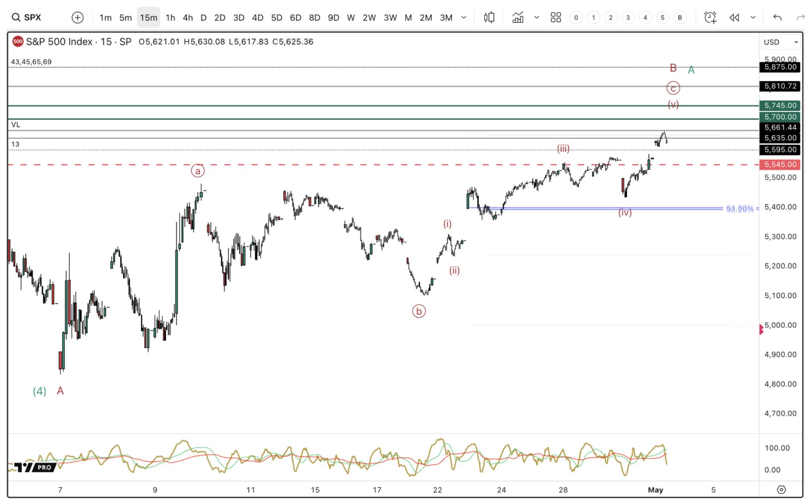Select the red 5,545.00 price label
The width and height of the screenshot is (812, 504).
tap(780, 164)
